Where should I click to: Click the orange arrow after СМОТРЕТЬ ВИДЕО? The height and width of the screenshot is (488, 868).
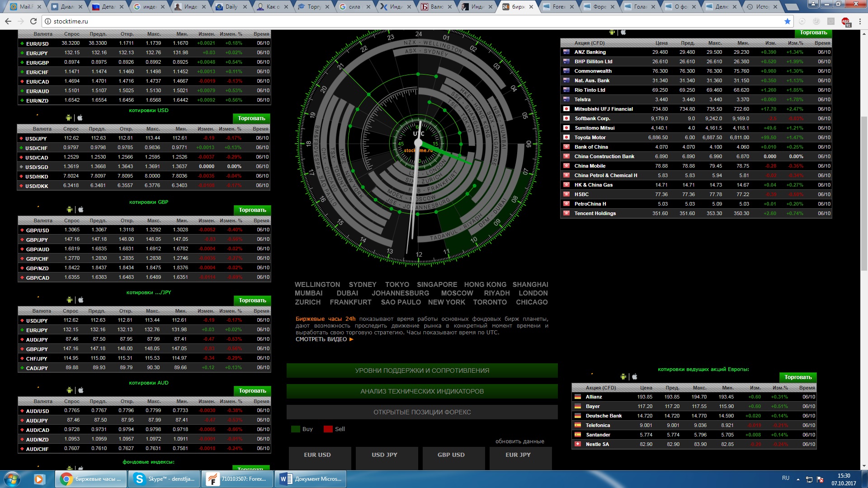pos(351,339)
